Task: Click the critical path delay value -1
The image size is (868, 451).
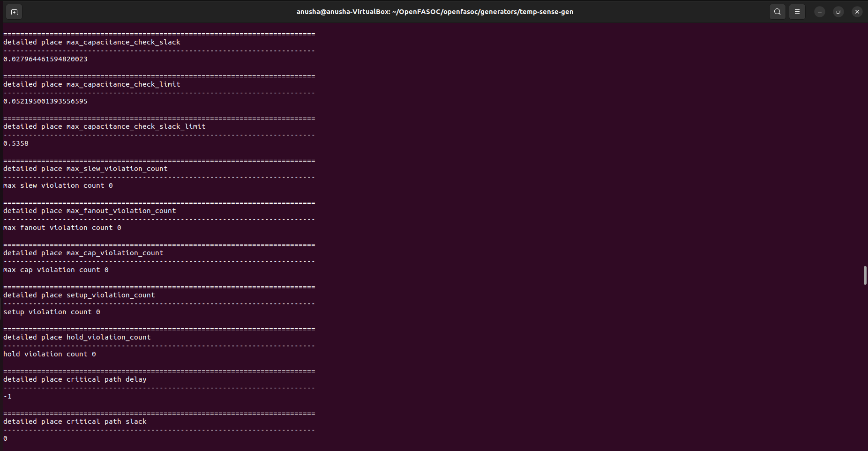Action: pos(7,396)
